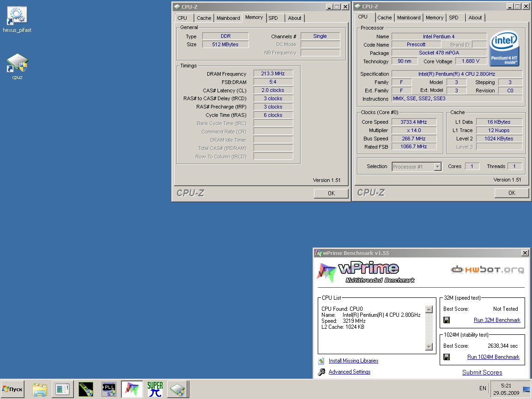Viewport: 532px width, 399px height.
Task: Run 32M Benchmark link
Action: tap(497, 320)
